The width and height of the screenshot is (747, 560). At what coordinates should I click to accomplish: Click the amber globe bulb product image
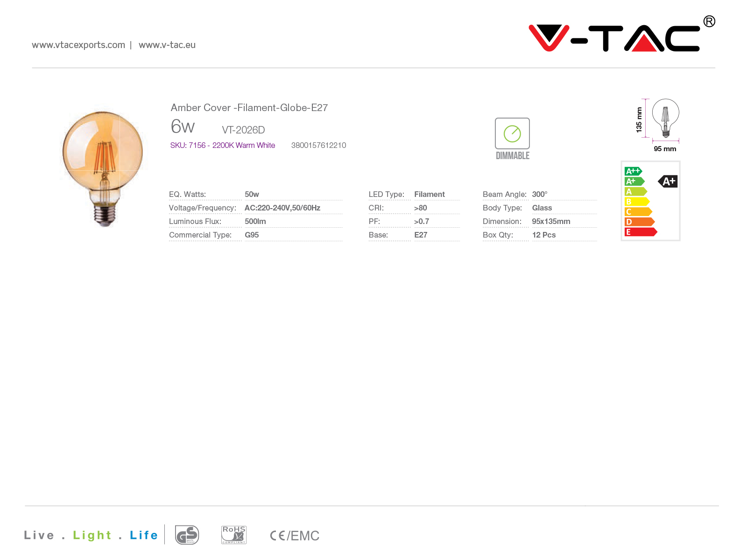103,169
